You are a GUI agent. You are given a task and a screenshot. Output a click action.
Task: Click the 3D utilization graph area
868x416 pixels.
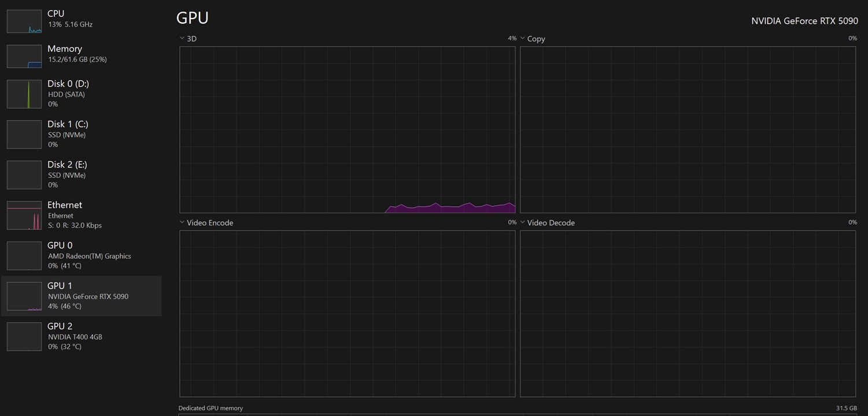pos(348,129)
